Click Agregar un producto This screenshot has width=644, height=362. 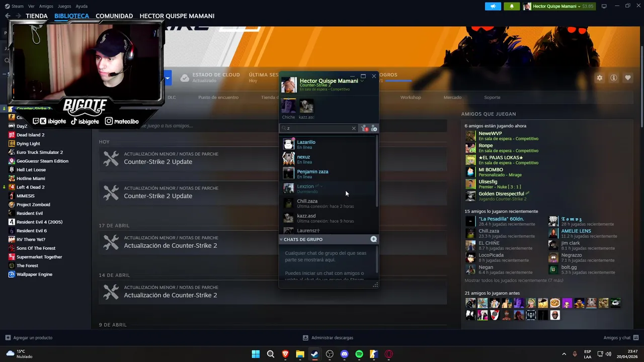29,338
